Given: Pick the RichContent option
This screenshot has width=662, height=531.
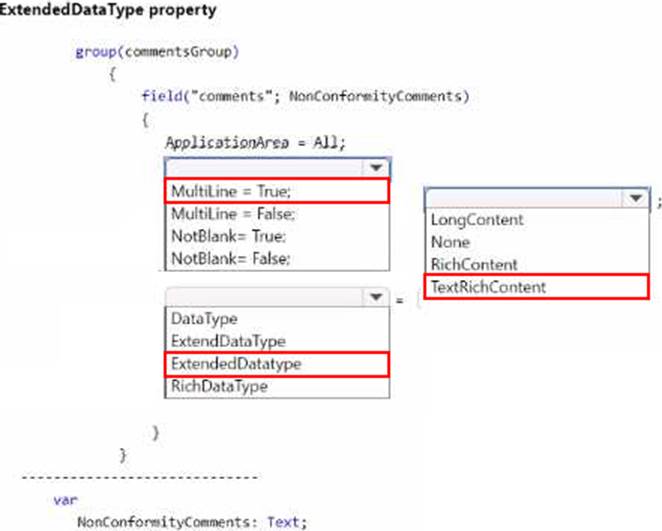Looking at the screenshot, I should pyautogui.click(x=474, y=265).
